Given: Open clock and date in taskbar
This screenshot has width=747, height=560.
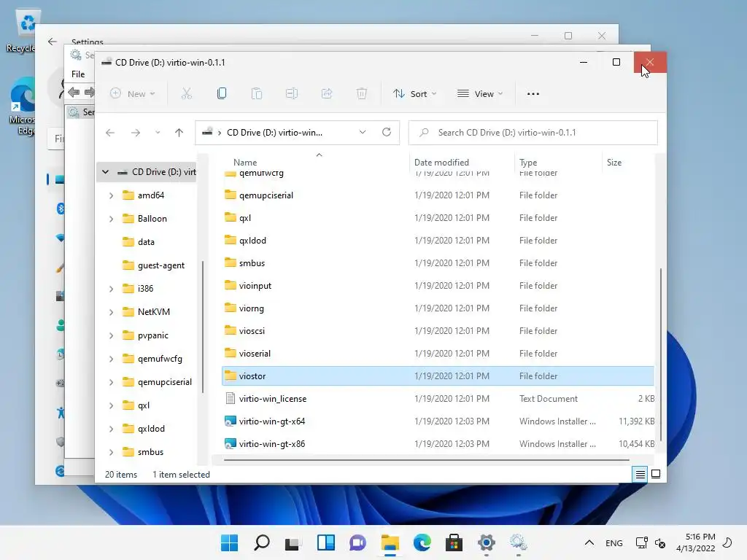Looking at the screenshot, I should pyautogui.click(x=695, y=542).
